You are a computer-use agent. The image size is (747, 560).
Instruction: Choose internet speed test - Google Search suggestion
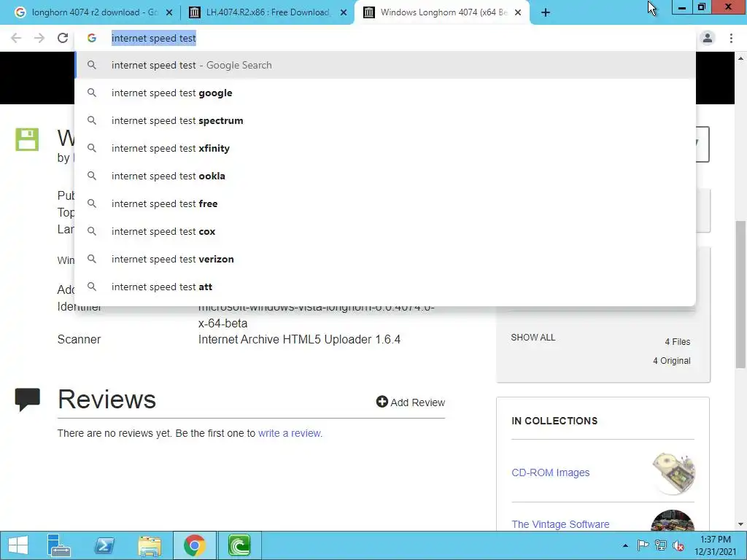click(x=385, y=65)
